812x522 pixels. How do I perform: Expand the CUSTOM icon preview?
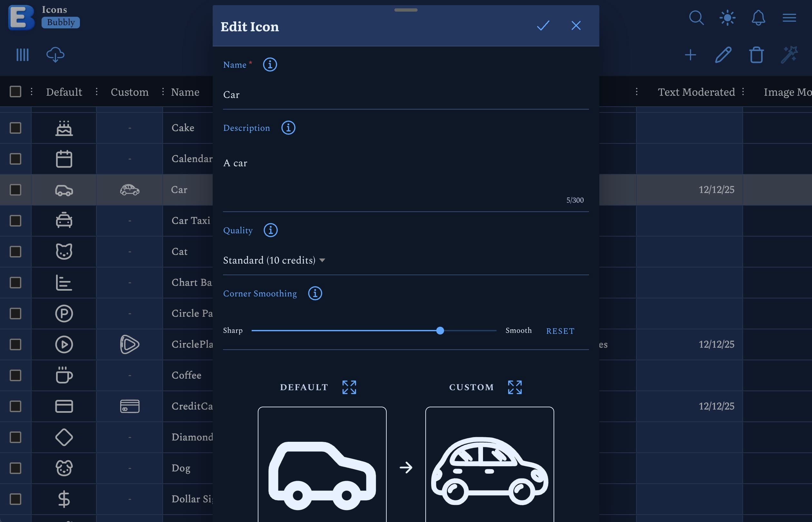click(x=515, y=387)
